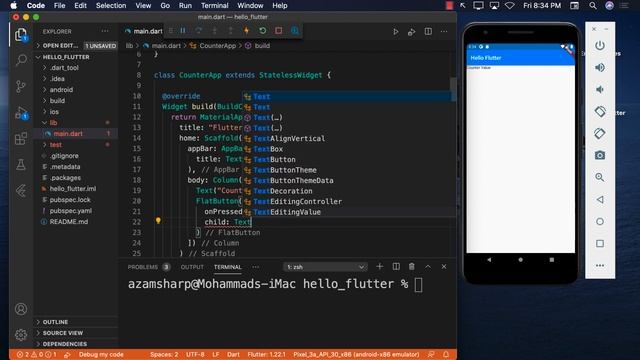Screen dimensions: 640x360
Task: Take emulator screenshot with camera icon
Action: click(x=600, y=156)
